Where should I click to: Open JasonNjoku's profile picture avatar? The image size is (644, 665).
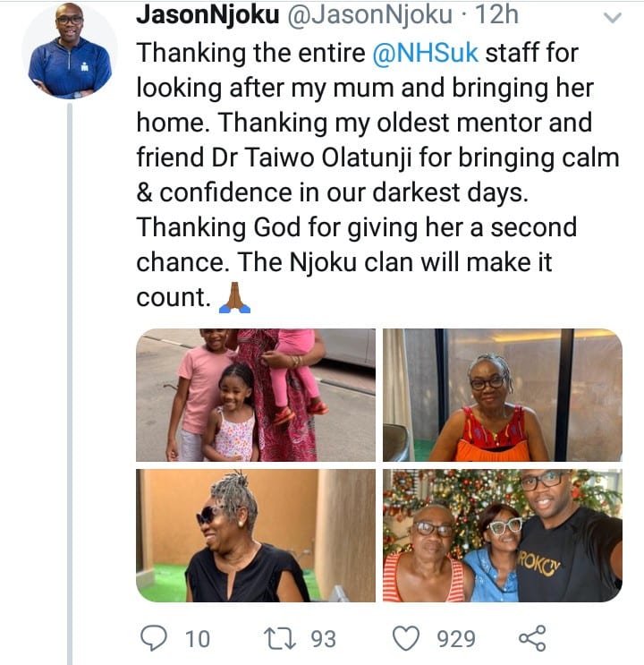[70, 52]
